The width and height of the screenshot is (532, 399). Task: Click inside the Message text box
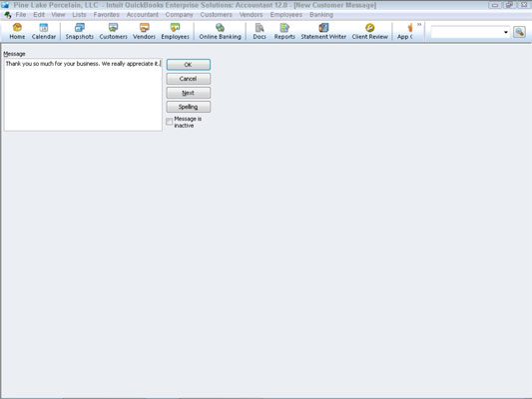[83, 95]
